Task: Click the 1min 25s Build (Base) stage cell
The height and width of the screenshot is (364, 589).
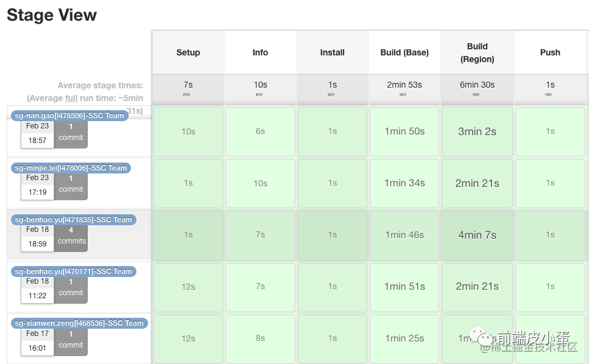Action: 404,338
